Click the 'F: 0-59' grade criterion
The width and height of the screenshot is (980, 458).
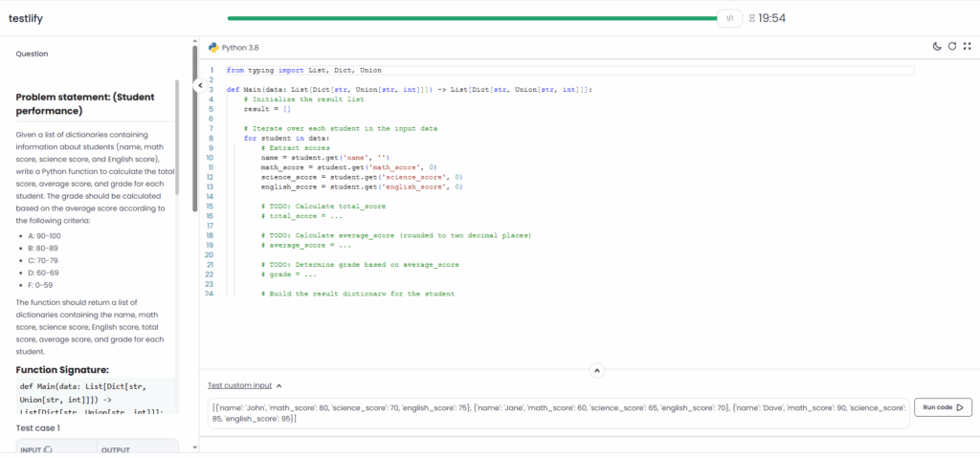(40, 285)
